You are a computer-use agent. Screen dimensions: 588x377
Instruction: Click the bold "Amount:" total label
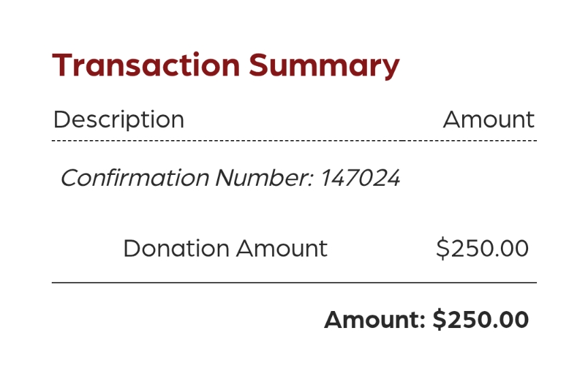(375, 320)
